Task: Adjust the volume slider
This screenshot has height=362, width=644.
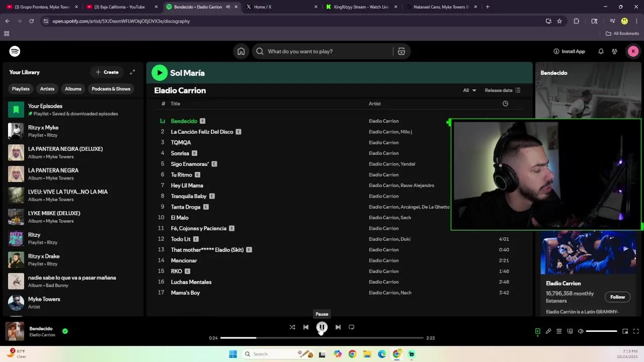Action: tap(602, 331)
